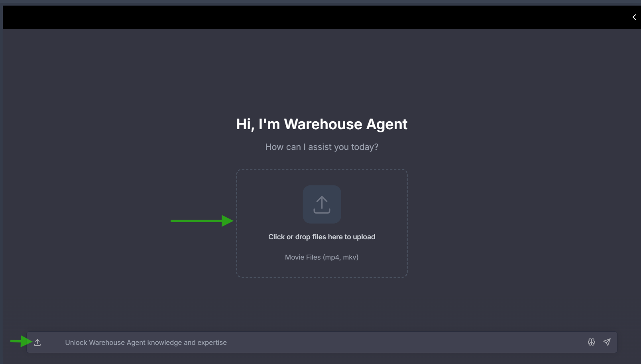Viewport: 641px width, 364px height.
Task: Click the green arrow pointing at the drop zone
Action: point(202,221)
